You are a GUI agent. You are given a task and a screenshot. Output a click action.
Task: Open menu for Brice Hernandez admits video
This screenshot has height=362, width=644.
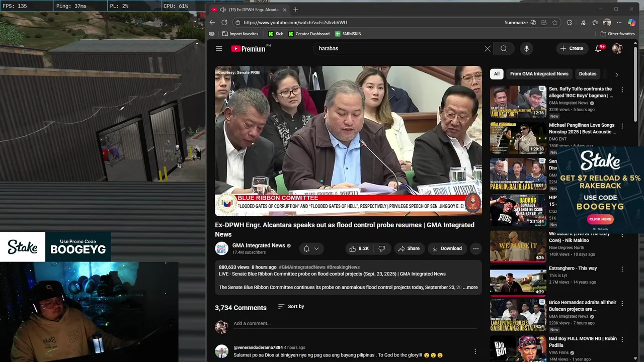[x=622, y=303]
